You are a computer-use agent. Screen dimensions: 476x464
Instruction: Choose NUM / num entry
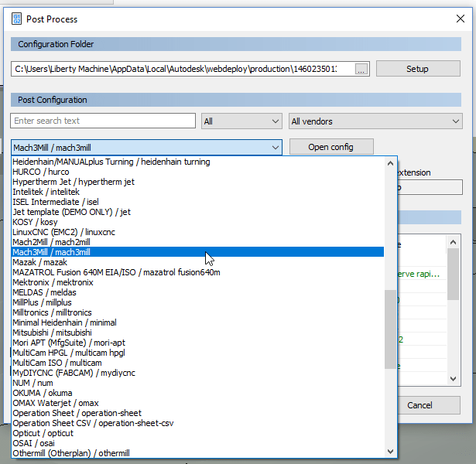tap(197, 383)
